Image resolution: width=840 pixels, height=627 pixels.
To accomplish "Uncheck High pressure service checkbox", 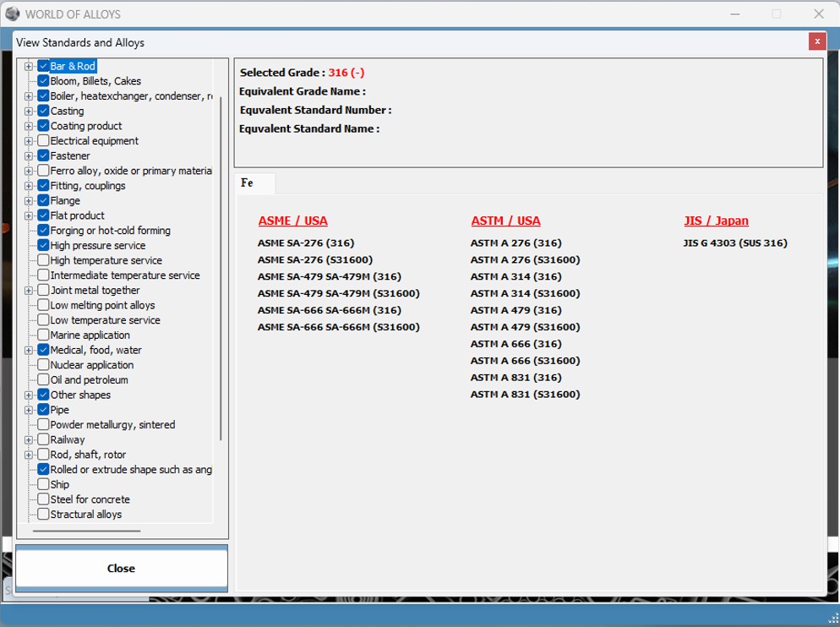I will 43,245.
